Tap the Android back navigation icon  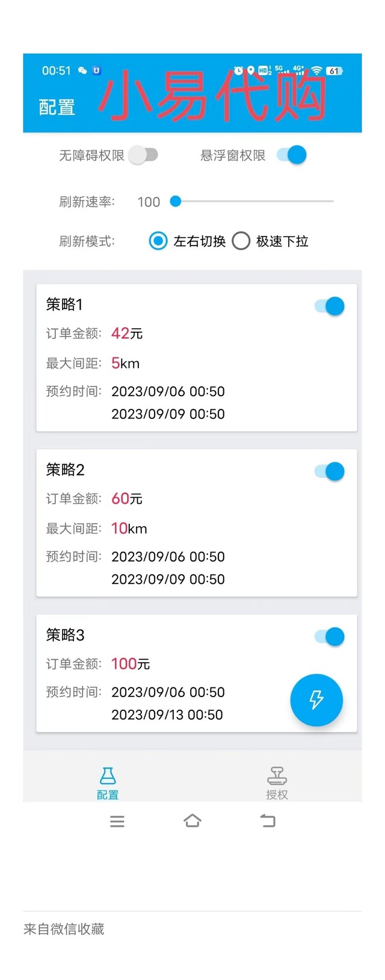click(x=268, y=820)
